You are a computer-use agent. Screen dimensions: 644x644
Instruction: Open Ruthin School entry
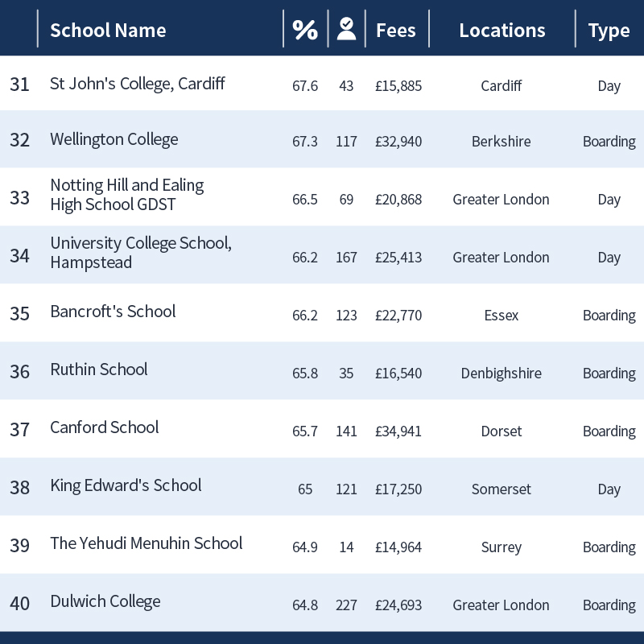point(98,369)
